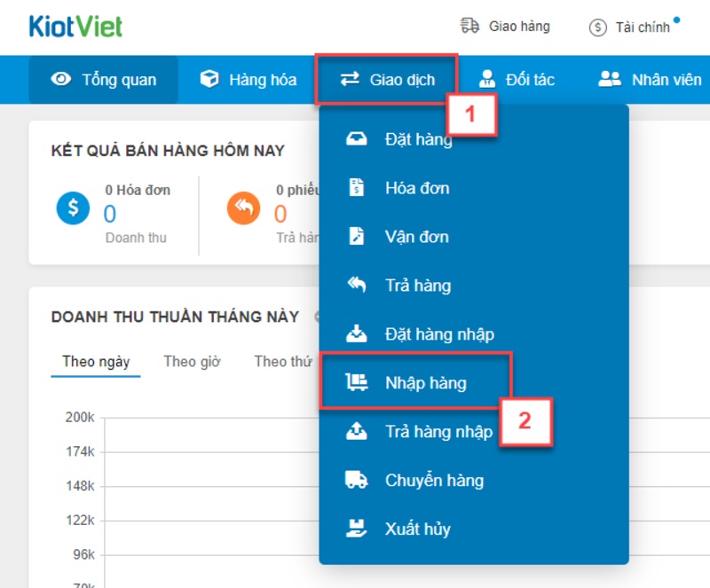Click the Xuất hủy hand-box icon
This screenshot has height=588, width=710.
[x=357, y=529]
